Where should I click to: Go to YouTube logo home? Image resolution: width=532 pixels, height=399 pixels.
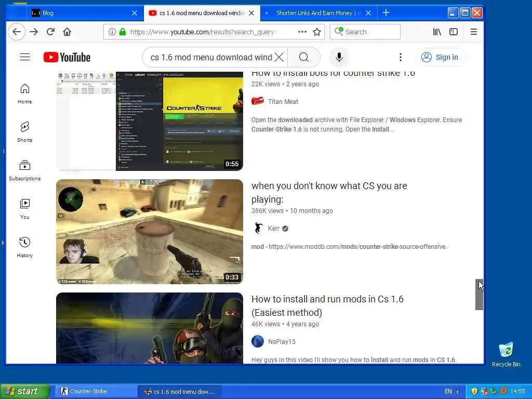[67, 57]
